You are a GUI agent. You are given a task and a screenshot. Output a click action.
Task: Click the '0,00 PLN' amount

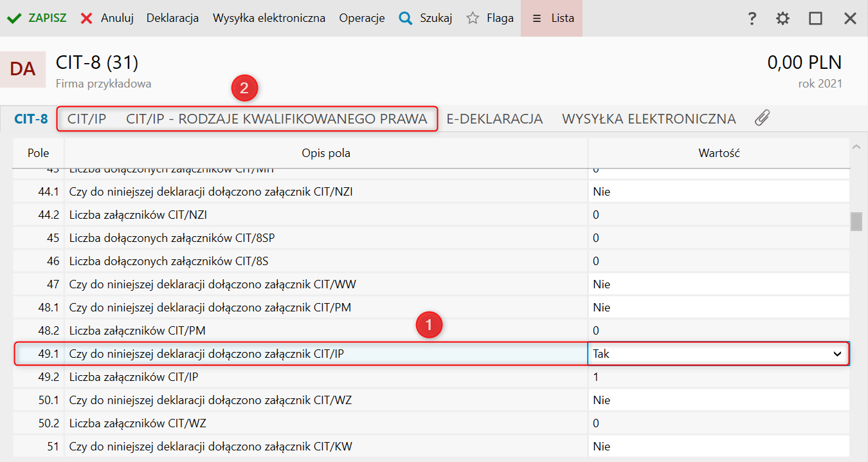click(804, 62)
